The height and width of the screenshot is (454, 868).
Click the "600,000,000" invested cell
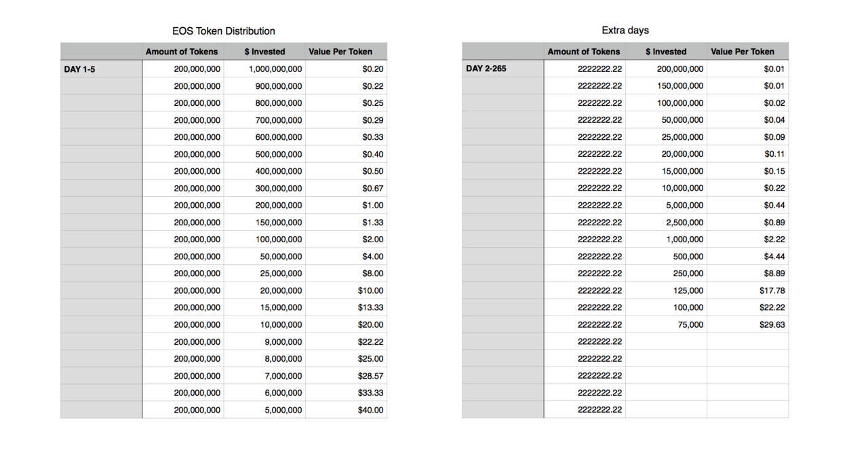point(264,137)
